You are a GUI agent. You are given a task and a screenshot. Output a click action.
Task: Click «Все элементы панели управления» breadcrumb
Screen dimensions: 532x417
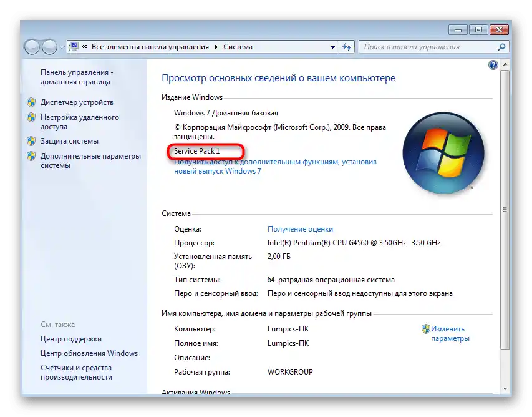pyautogui.click(x=150, y=47)
